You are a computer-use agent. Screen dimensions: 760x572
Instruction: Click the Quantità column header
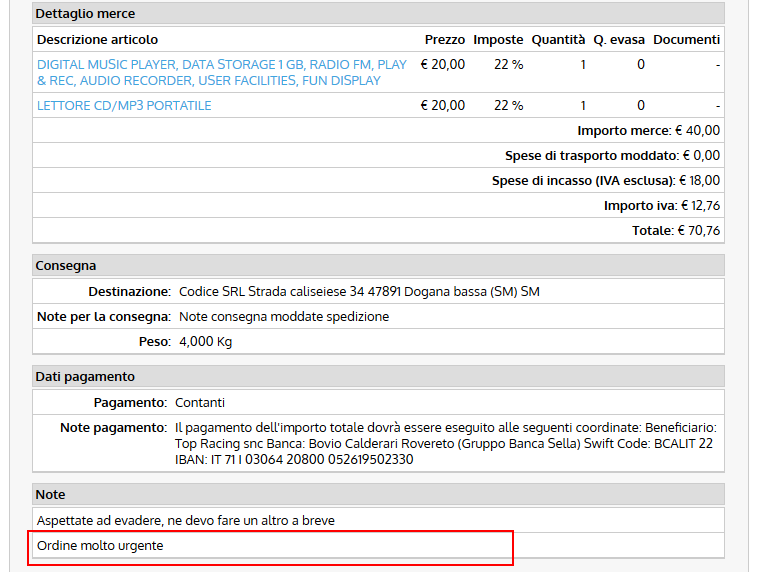click(x=558, y=40)
